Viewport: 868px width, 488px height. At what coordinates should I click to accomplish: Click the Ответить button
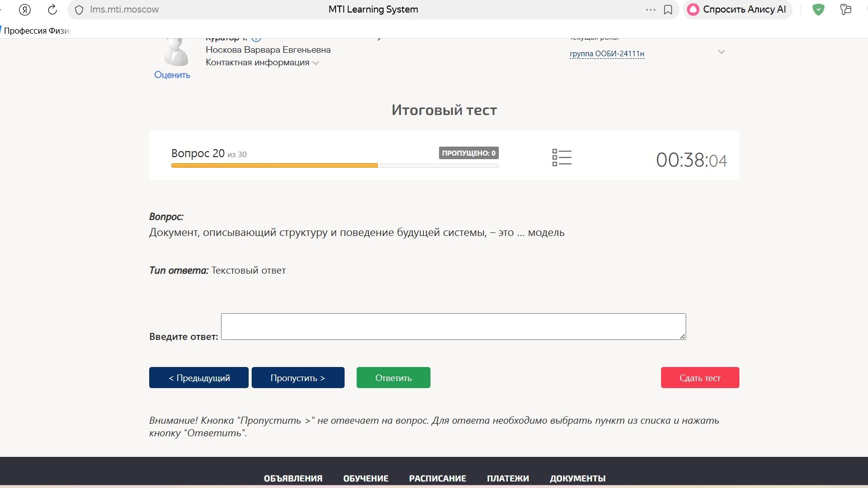(393, 378)
